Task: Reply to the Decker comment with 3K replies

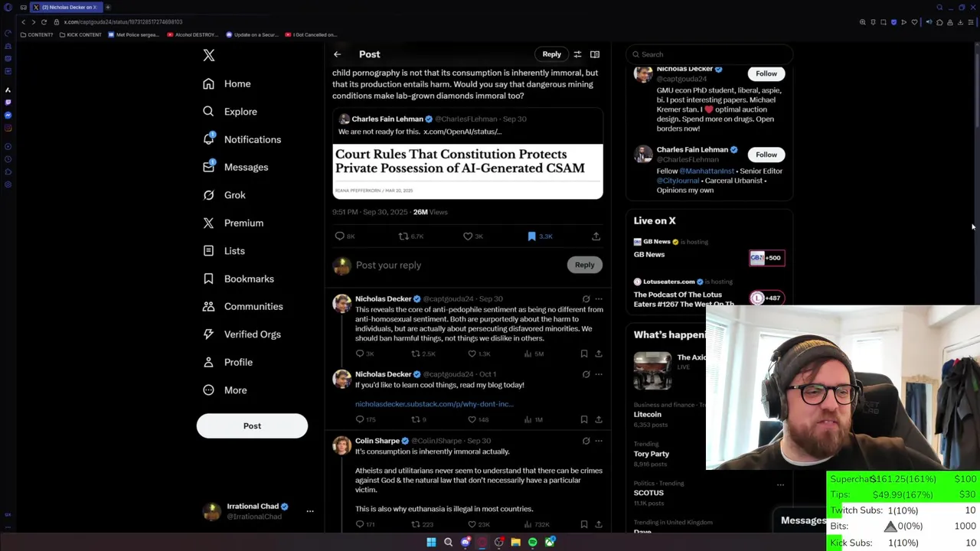Action: pyautogui.click(x=364, y=354)
